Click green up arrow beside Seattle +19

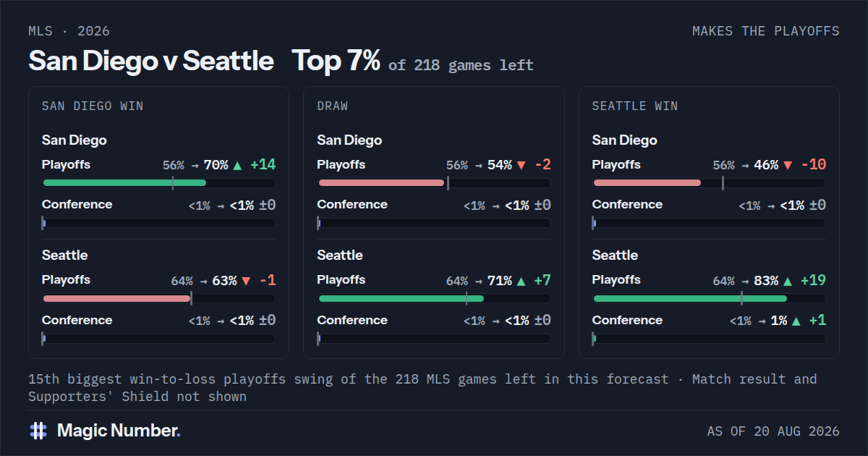pos(788,281)
